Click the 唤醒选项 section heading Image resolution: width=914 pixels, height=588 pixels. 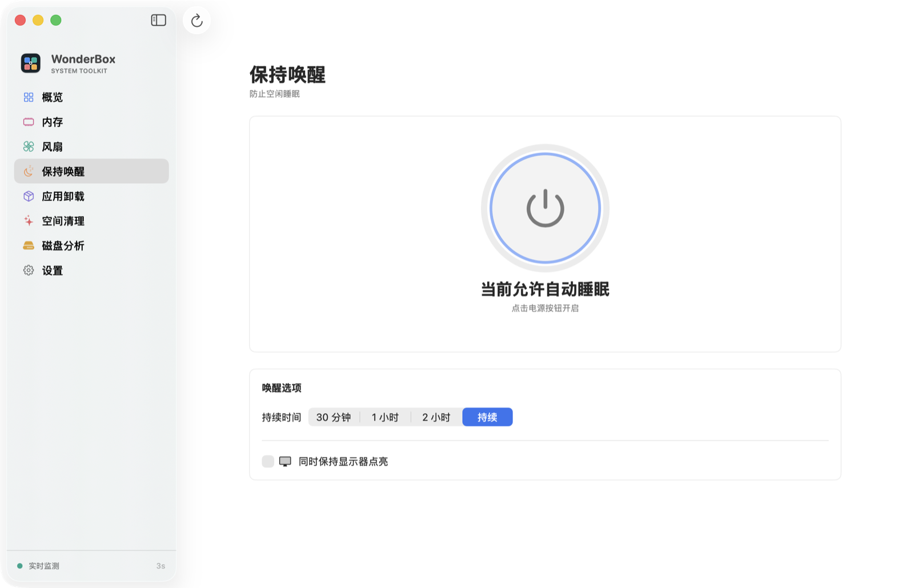click(x=282, y=388)
